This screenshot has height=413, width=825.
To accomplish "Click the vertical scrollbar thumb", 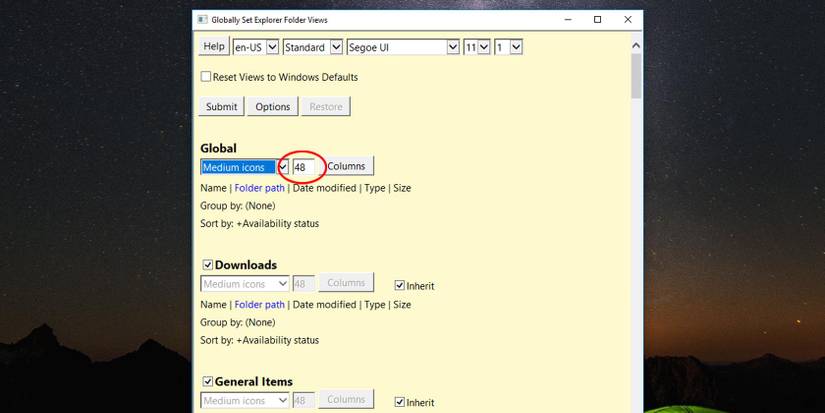I will pyautogui.click(x=636, y=75).
